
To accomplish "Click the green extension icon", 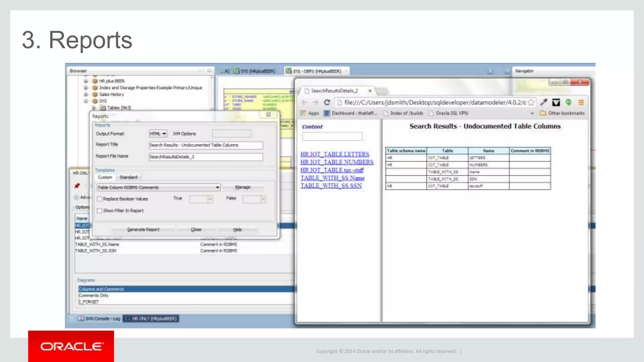I will click(x=569, y=102).
